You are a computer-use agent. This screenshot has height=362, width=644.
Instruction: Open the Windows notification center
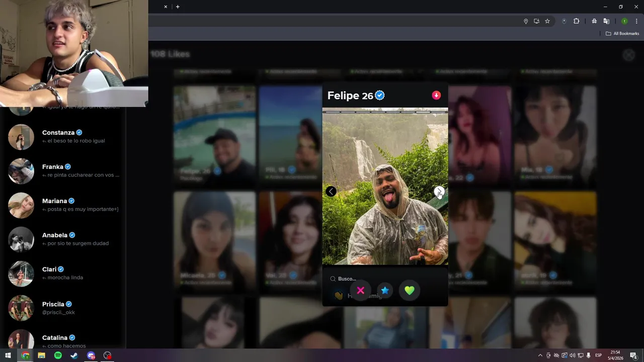pyautogui.click(x=634, y=355)
